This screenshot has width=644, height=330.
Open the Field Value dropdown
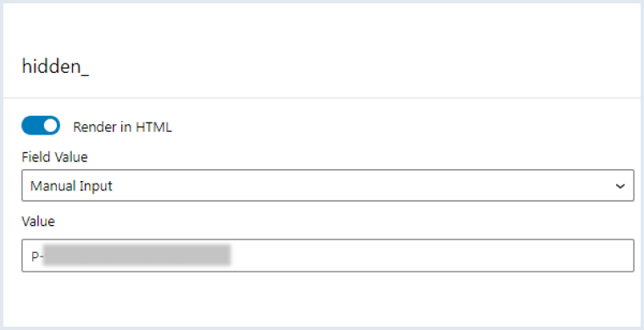pos(327,185)
